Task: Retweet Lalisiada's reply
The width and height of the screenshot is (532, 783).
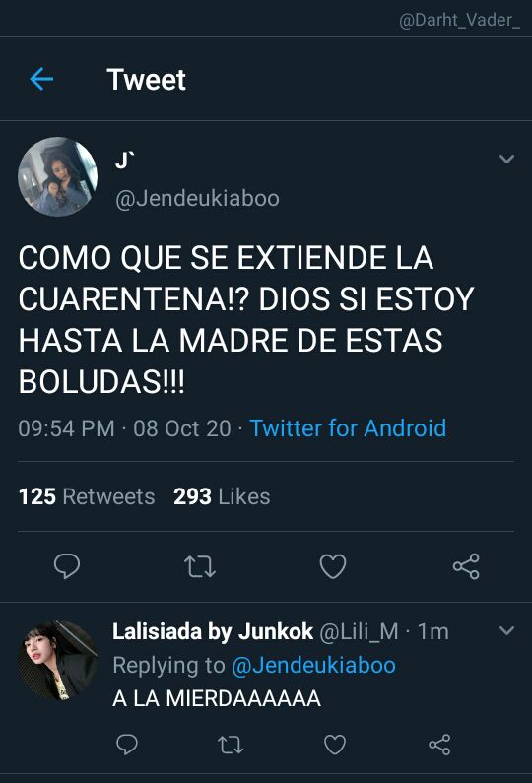Action: (231, 745)
